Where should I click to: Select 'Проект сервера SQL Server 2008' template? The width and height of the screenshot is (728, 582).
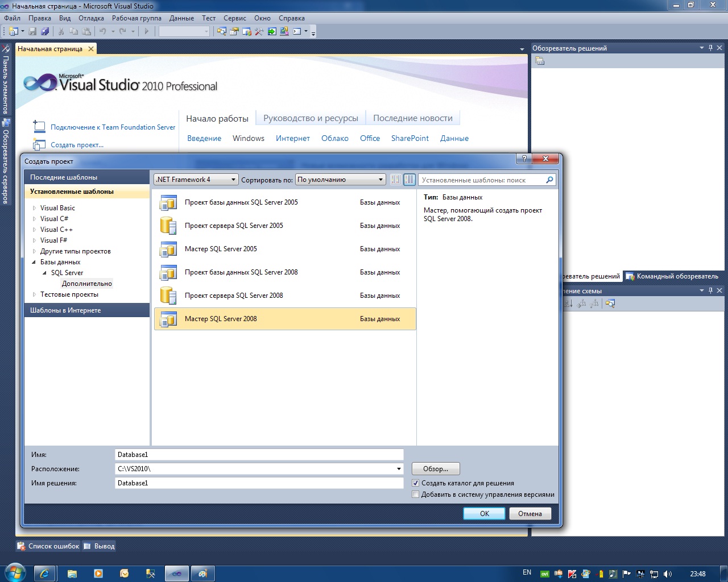[x=285, y=296]
